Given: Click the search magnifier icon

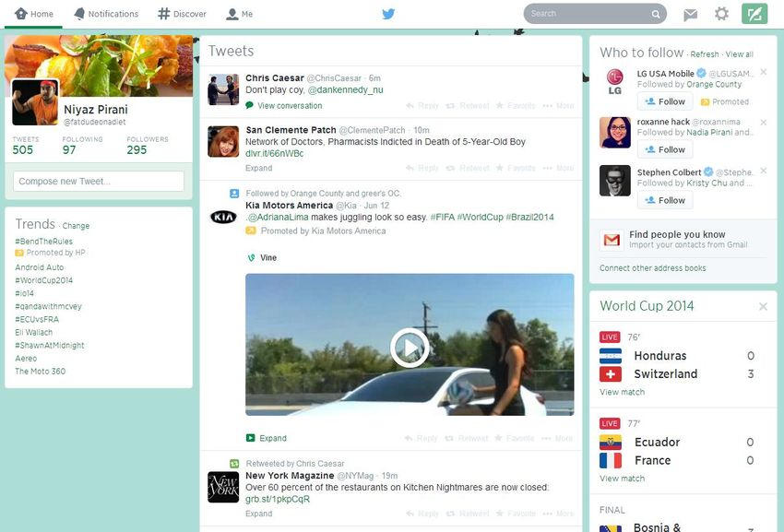Looking at the screenshot, I should [656, 14].
